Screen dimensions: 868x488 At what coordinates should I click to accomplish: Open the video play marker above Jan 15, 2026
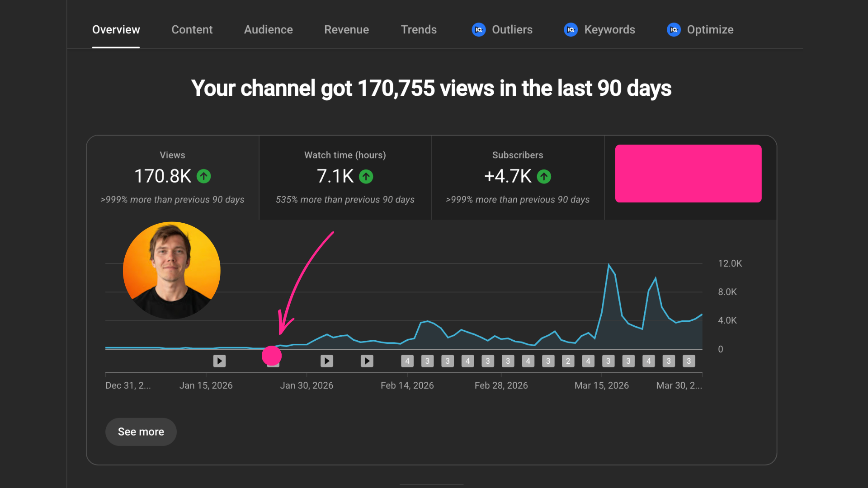pyautogui.click(x=219, y=361)
